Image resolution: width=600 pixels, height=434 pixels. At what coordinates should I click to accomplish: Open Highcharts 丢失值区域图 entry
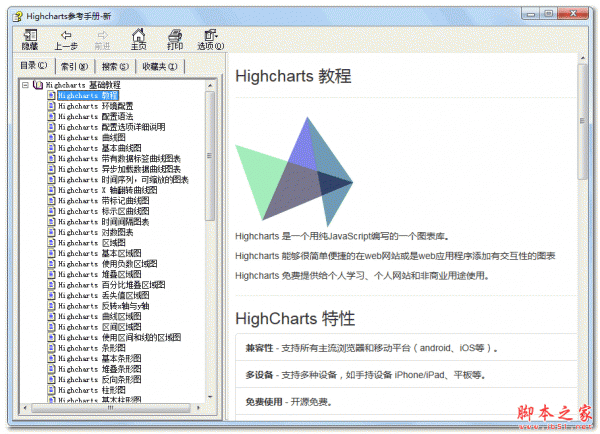pyautogui.click(x=104, y=295)
